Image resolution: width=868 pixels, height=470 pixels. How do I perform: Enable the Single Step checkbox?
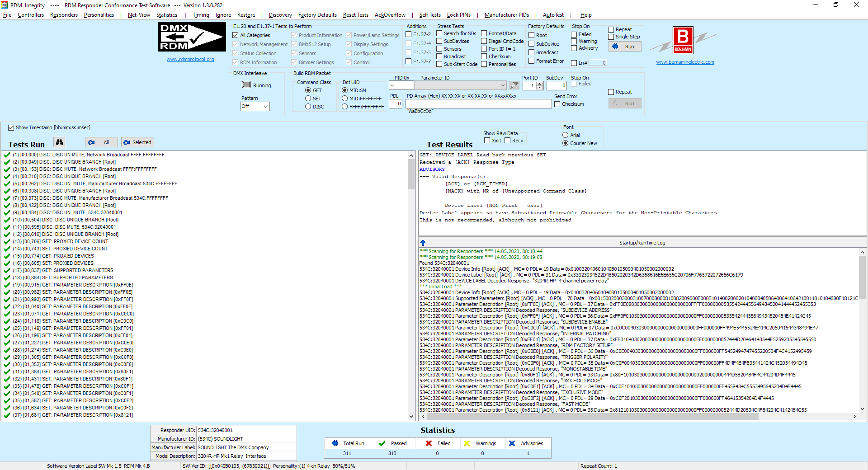(611, 37)
